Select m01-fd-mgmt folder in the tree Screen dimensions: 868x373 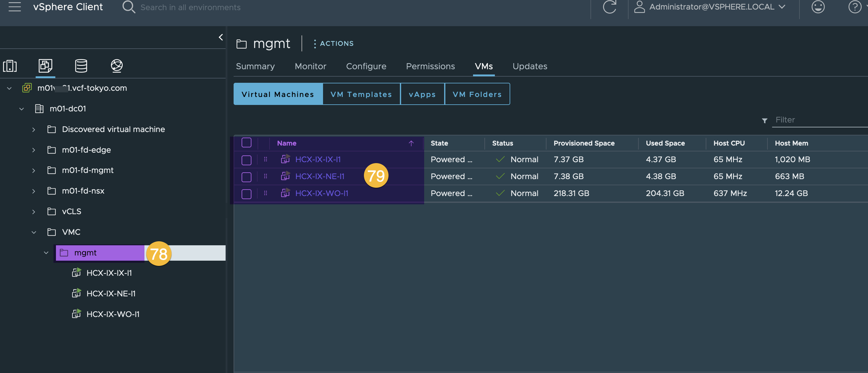88,170
